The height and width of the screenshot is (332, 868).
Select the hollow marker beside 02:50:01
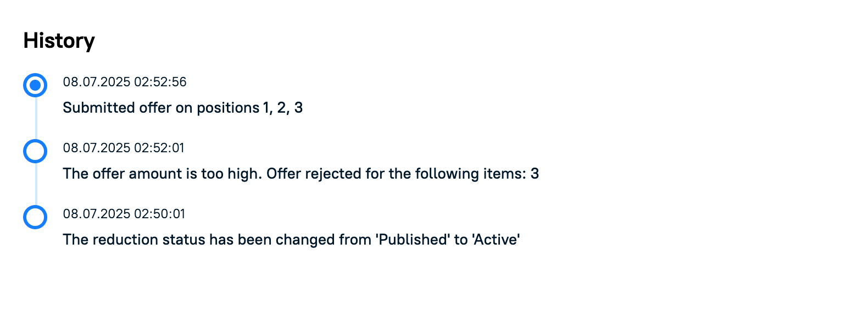pyautogui.click(x=35, y=217)
